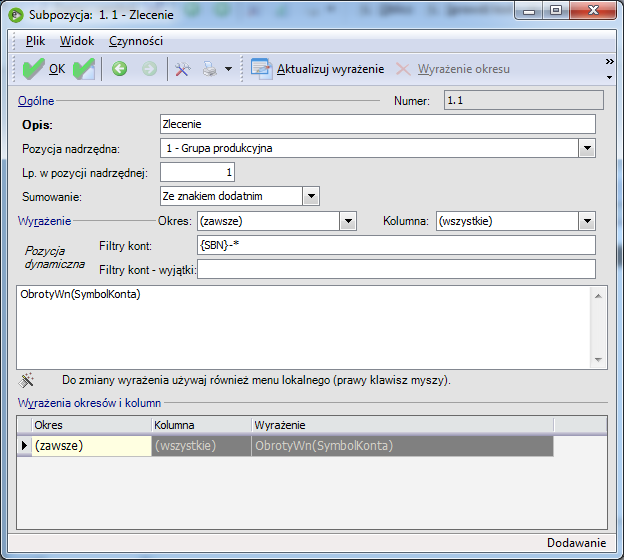Image resolution: width=624 pixels, height=560 pixels.
Task: Open the Plik menu
Action: click(35, 41)
